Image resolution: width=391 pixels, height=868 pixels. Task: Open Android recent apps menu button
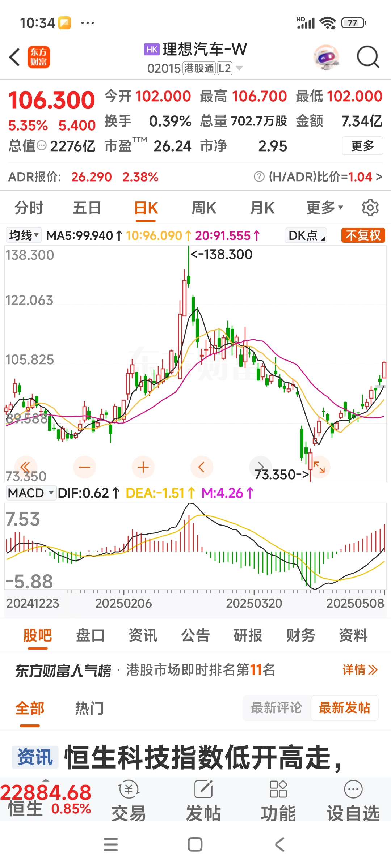click(x=111, y=844)
